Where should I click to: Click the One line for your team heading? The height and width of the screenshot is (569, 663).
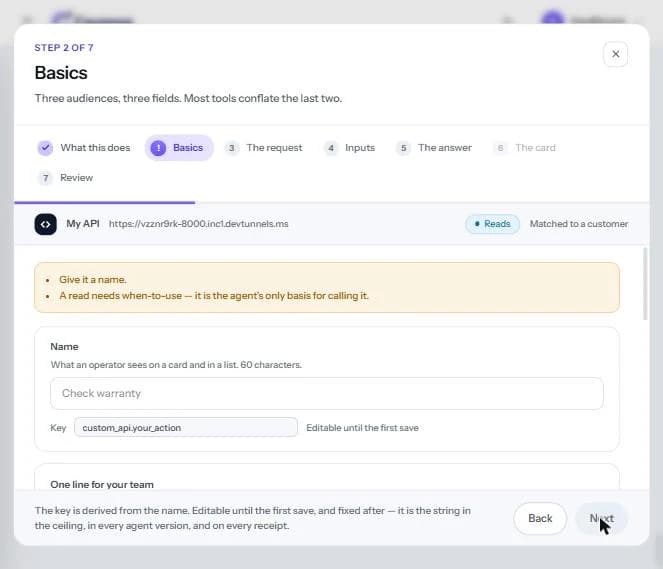(102, 484)
